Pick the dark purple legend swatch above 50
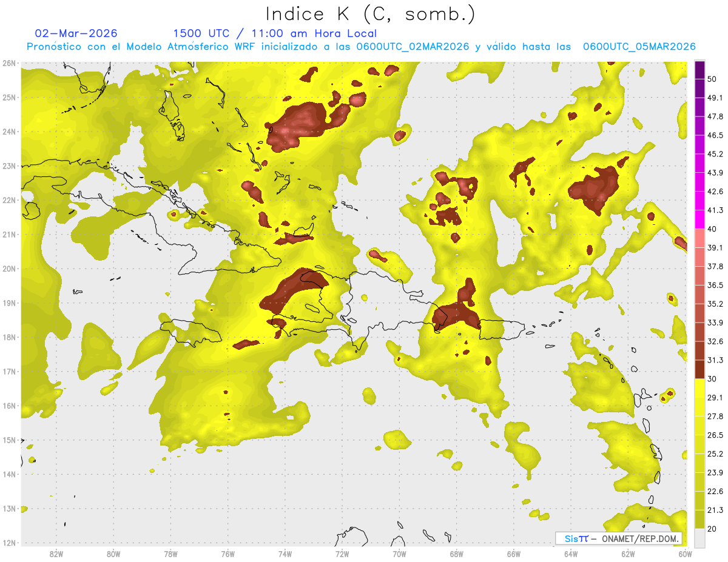The image size is (728, 562). [699, 70]
